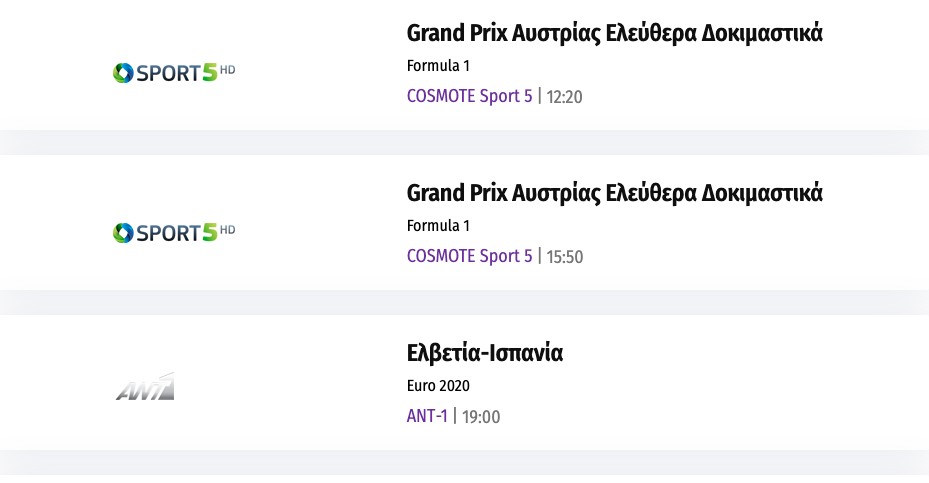The width and height of the screenshot is (929, 483).
Task: Select the COSMOTE Sport 5 link in the 15:50 listing
Action: click(x=469, y=256)
